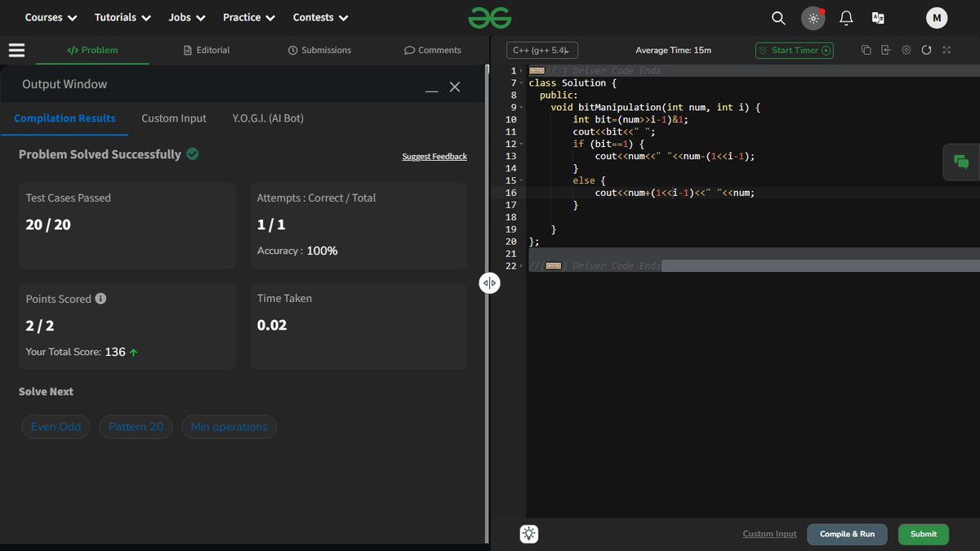Click the Average Time: 15m text
The height and width of the screenshot is (551, 980).
point(673,50)
